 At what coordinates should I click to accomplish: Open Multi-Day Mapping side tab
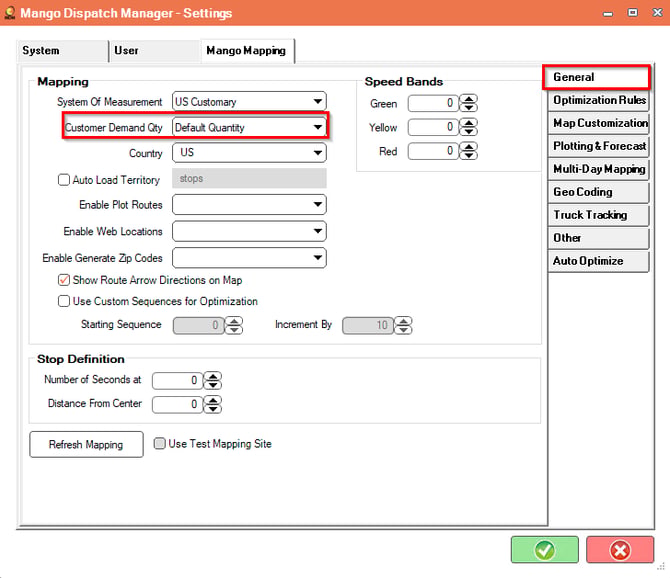598,170
